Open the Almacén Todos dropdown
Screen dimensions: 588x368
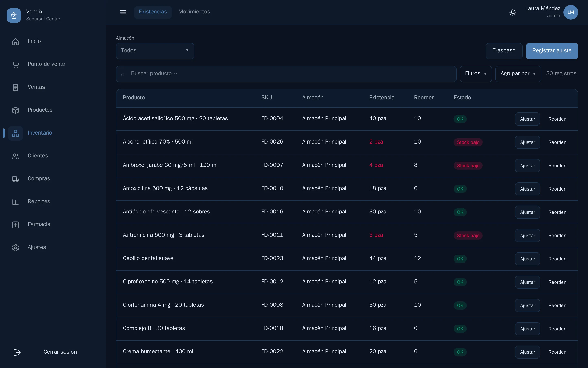155,51
